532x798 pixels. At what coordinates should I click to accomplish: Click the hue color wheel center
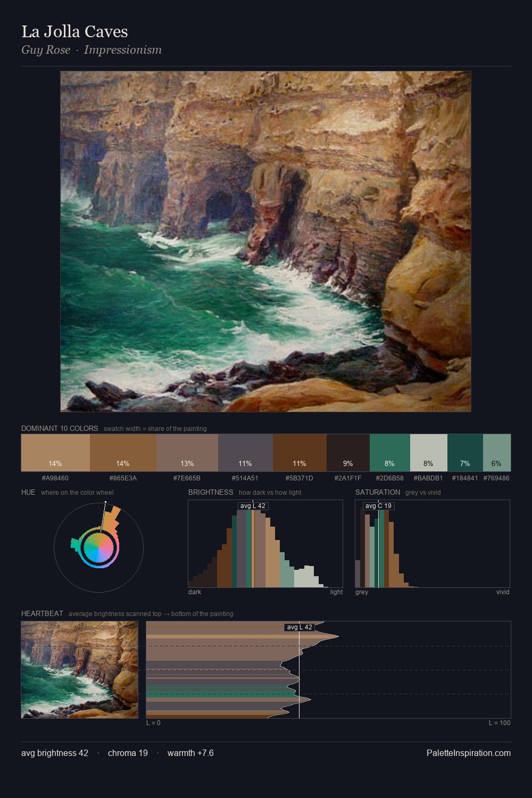(x=98, y=547)
